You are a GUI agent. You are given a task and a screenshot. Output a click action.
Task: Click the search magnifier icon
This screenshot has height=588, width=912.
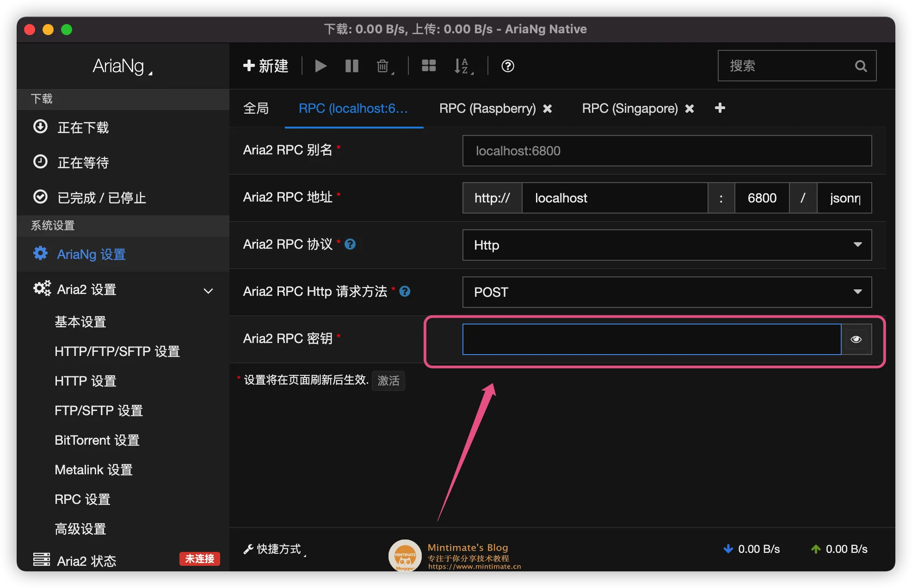(x=861, y=66)
